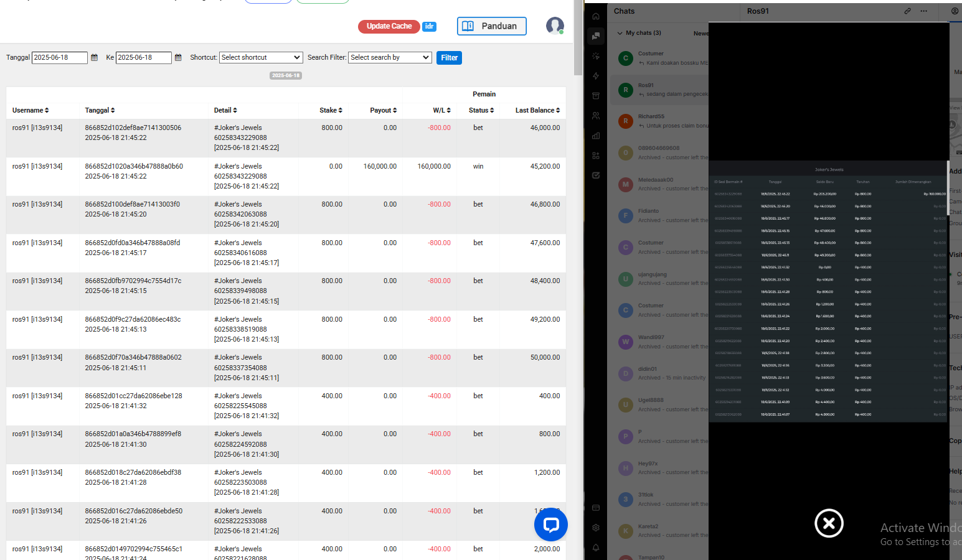Open the Select search by dropdown
This screenshot has height=560, width=962.
coord(390,57)
